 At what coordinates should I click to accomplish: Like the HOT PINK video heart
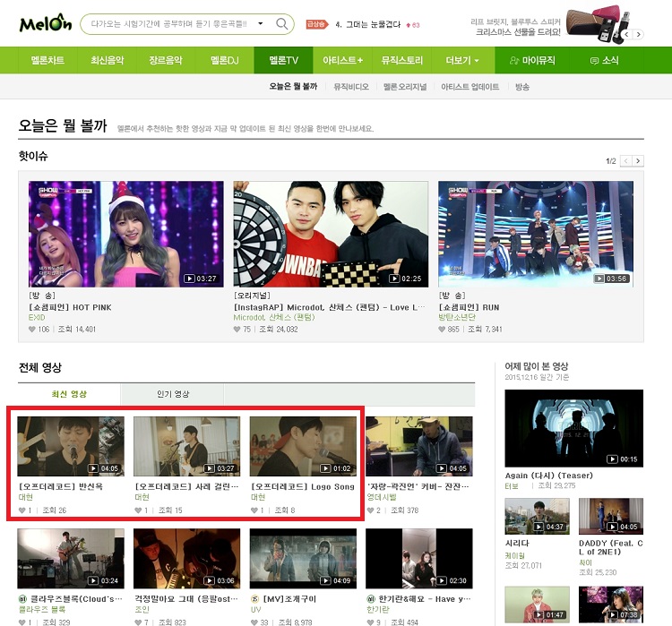point(31,329)
